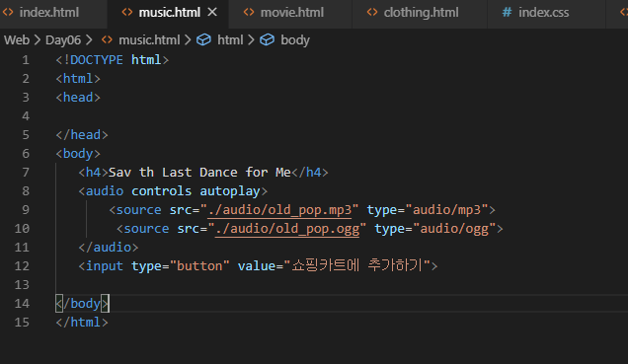Switch to the index.css tab
Viewport: 628px width, 364px height.
coord(543,13)
